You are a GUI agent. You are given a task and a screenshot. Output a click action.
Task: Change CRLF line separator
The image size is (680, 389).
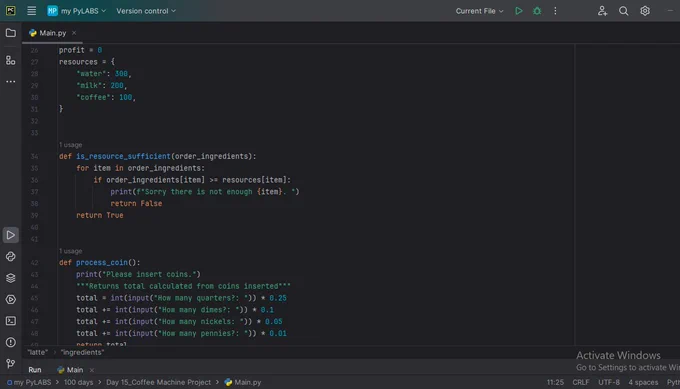(581, 382)
